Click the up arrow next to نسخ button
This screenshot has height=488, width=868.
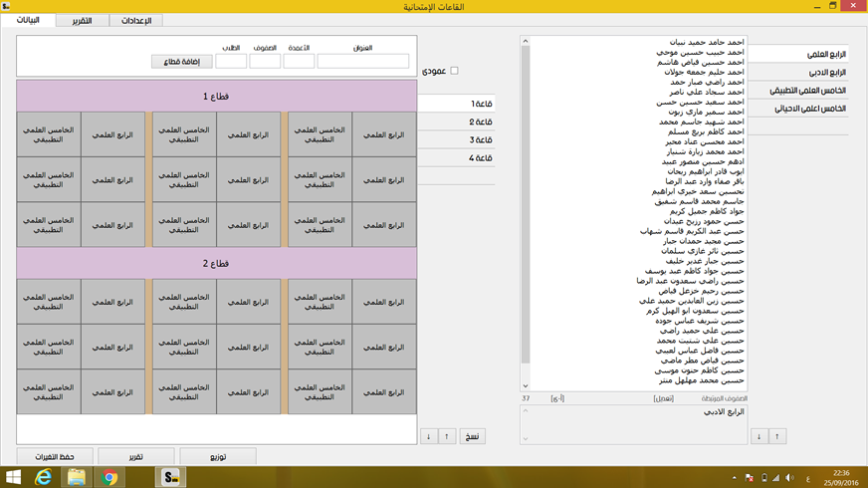pyautogui.click(x=447, y=436)
